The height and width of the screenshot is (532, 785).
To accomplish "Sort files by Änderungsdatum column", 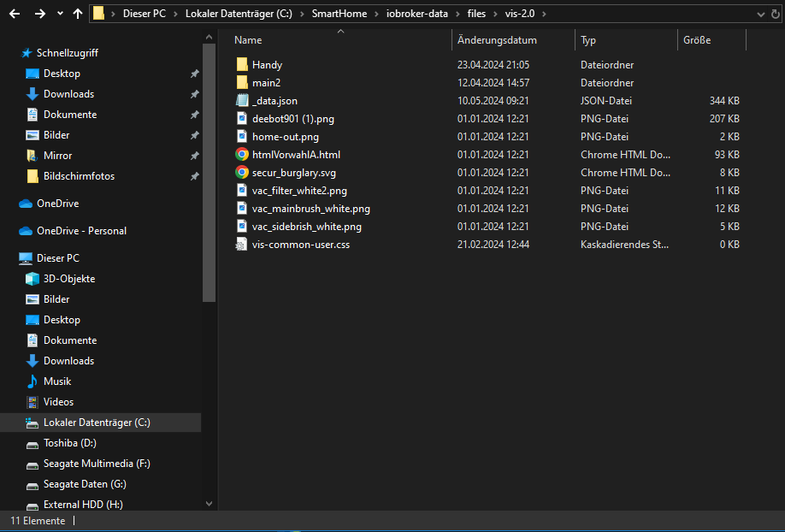I will tap(497, 40).
